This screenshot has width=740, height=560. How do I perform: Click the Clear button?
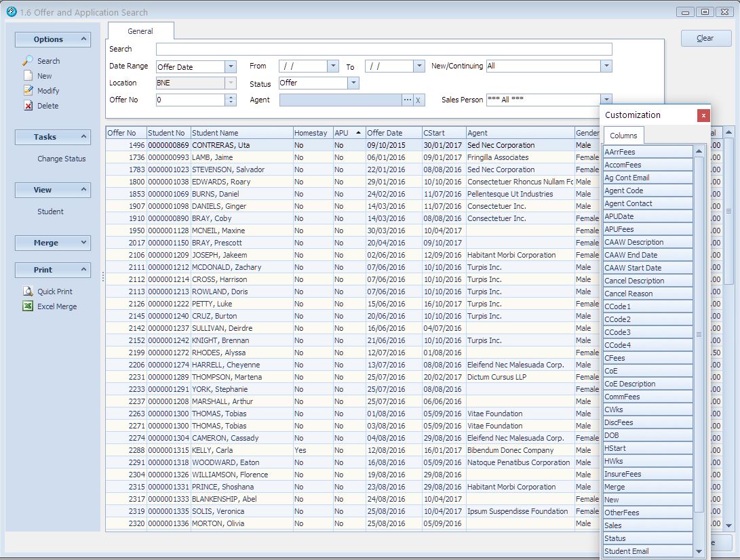coord(705,38)
